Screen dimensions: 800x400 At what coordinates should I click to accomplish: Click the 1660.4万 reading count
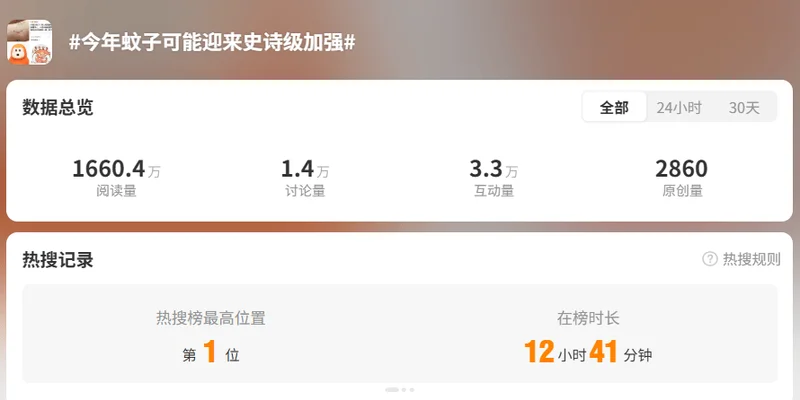tap(116, 169)
